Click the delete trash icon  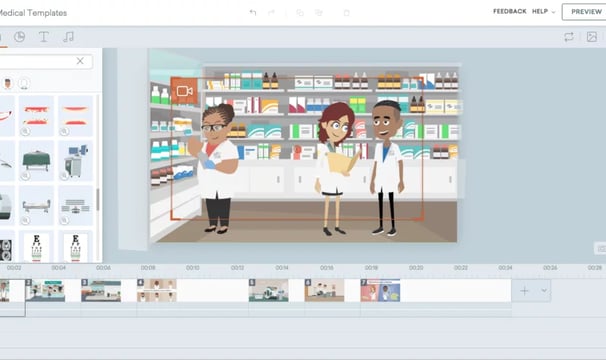pyautogui.click(x=347, y=13)
